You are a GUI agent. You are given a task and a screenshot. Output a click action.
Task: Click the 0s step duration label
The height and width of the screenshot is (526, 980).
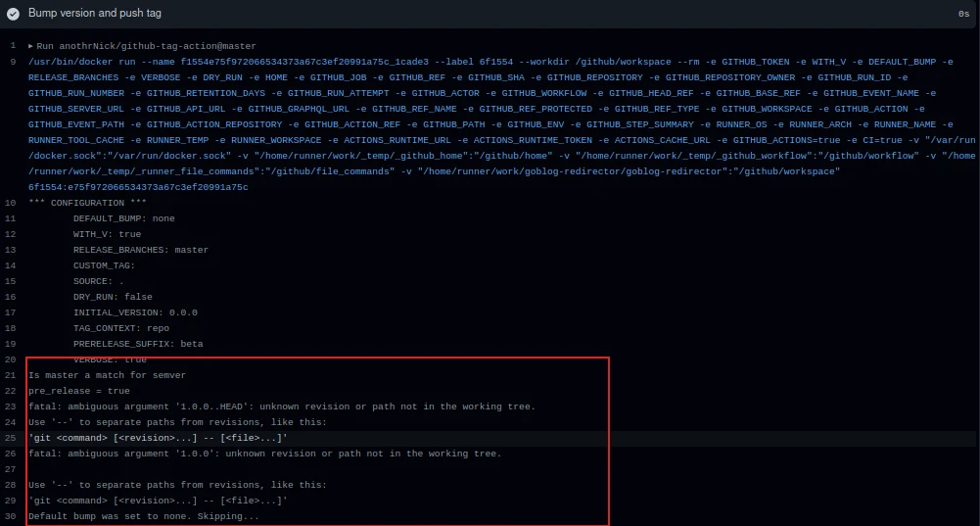[x=963, y=15]
